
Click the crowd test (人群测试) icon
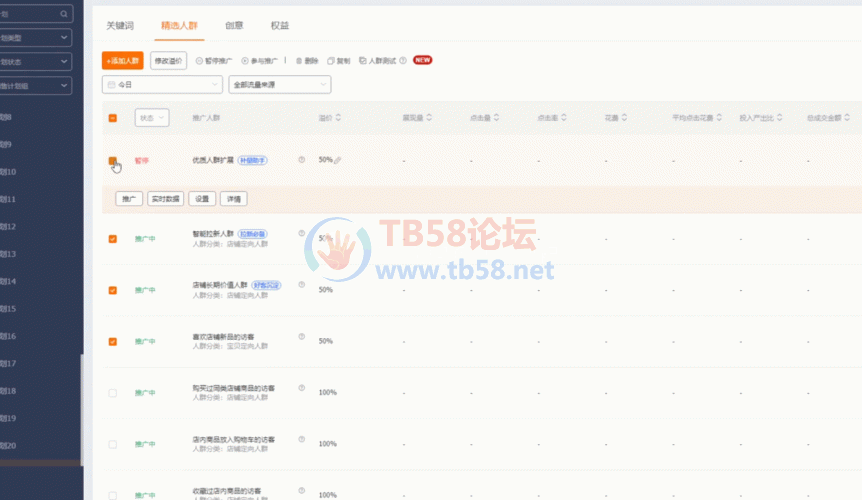click(362, 61)
